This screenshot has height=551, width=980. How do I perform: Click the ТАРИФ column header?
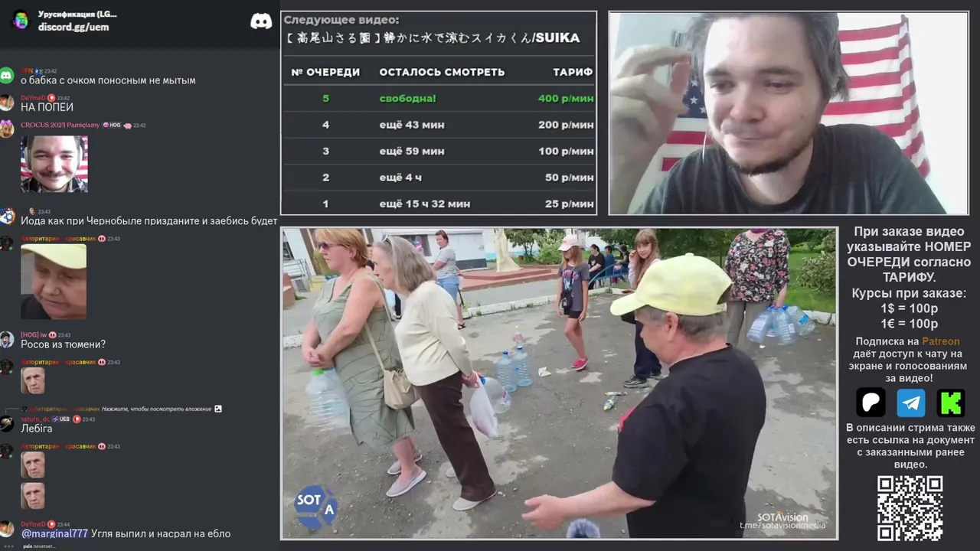click(573, 72)
